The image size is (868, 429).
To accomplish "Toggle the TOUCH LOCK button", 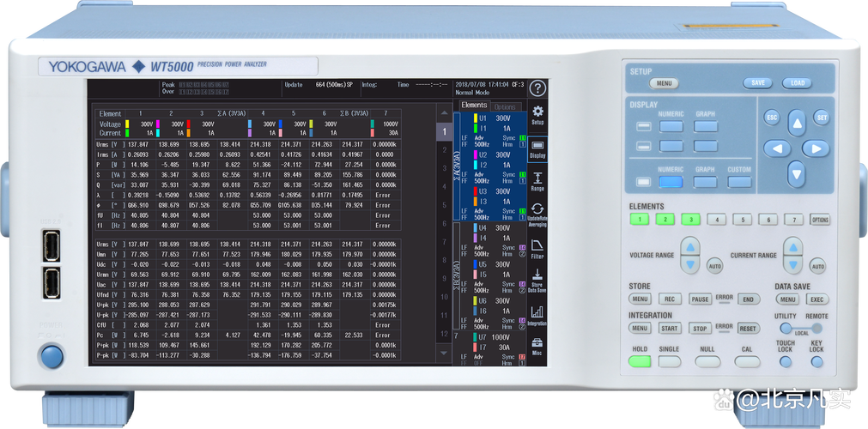I will (x=785, y=361).
